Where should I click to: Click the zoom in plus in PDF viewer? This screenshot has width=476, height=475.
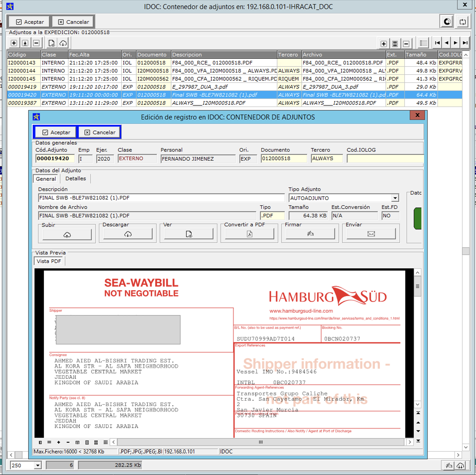(x=59, y=442)
